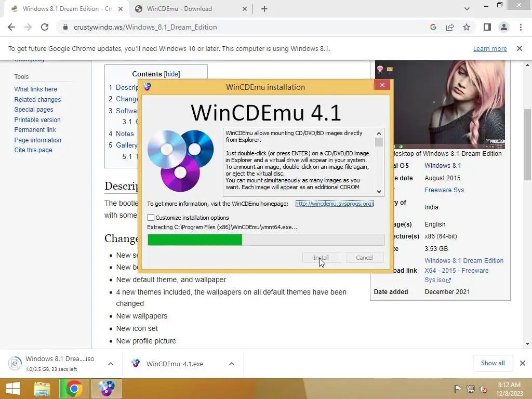Open Chrome three-dot menu
This screenshot has height=399, width=532.
[521, 27]
